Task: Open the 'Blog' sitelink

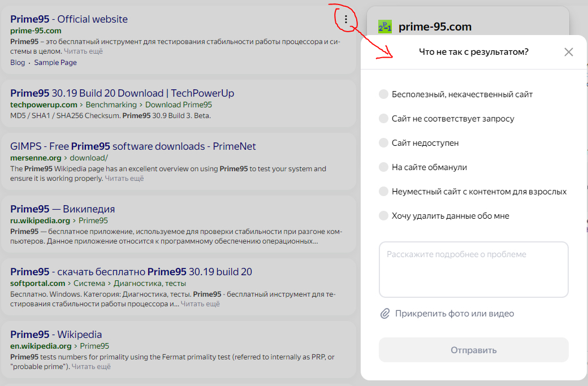Action: (18, 63)
